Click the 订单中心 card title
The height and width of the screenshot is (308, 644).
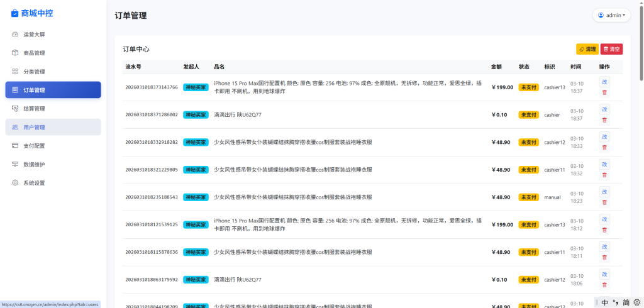pyautogui.click(x=136, y=49)
